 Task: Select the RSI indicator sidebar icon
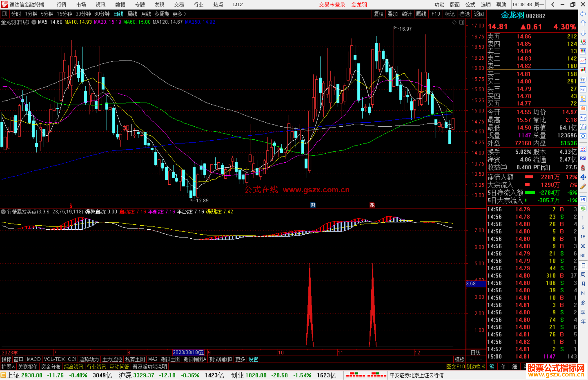coord(583,158)
